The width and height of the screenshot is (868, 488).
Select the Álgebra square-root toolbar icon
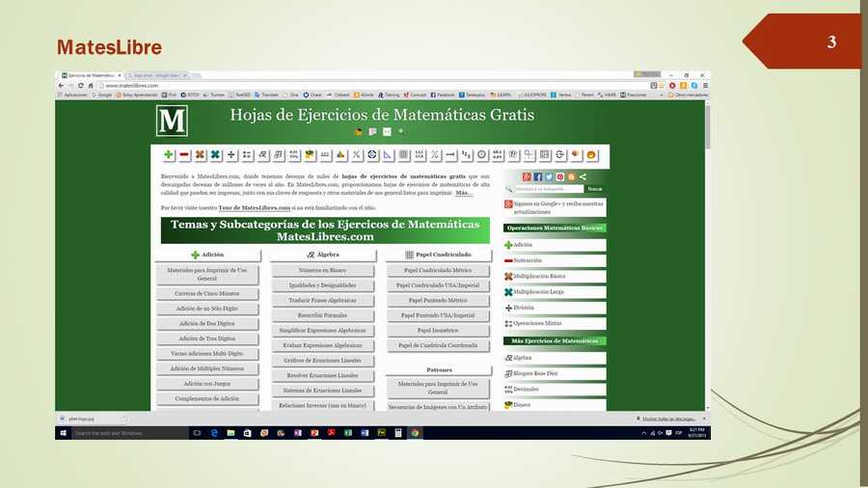(263, 155)
